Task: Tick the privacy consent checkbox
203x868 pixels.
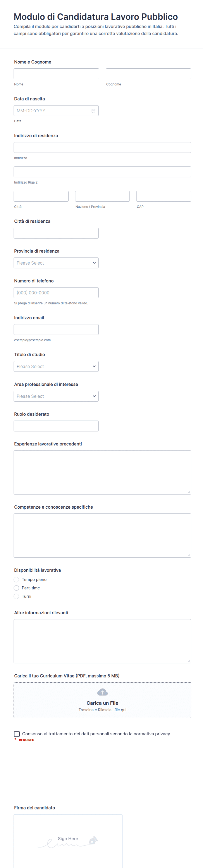Action: pos(17,734)
